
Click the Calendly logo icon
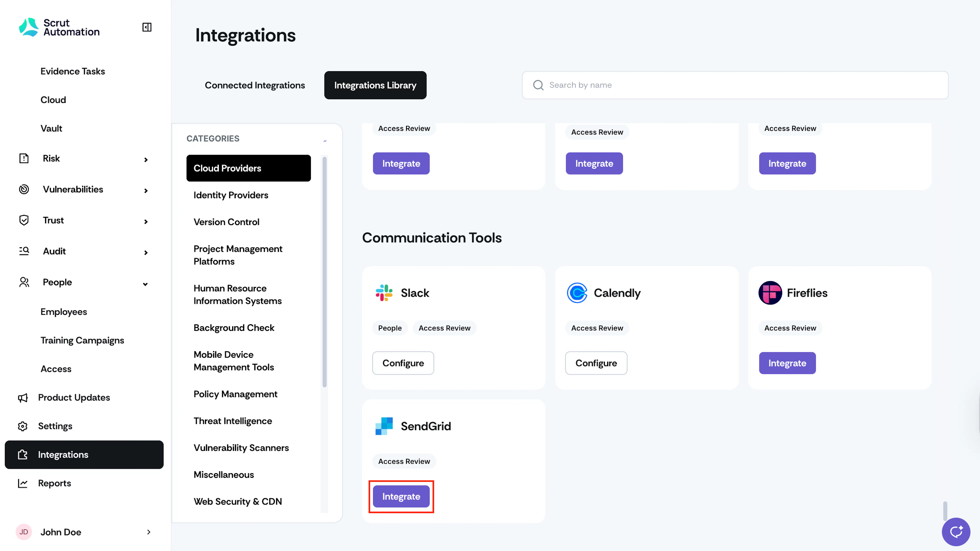coord(577,293)
